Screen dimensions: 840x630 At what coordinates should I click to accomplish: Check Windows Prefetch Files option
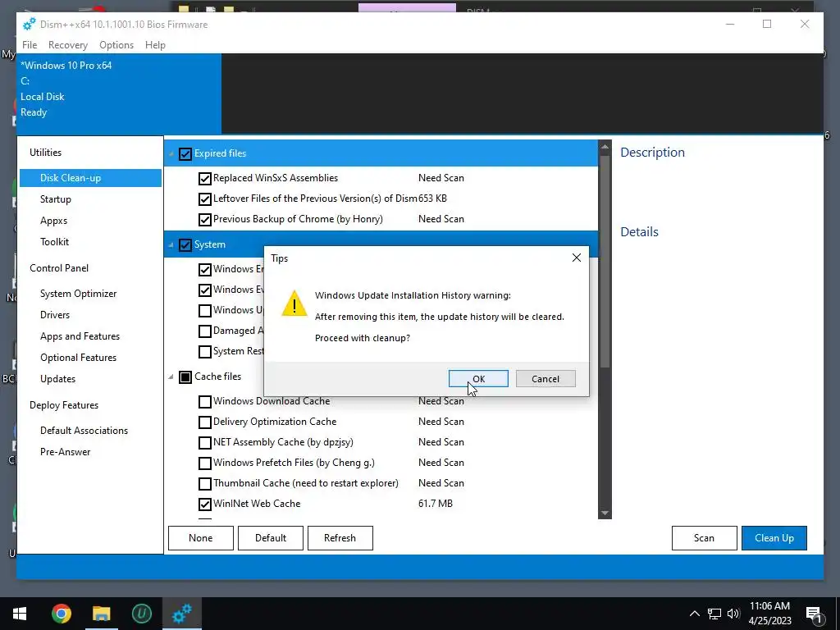(x=204, y=463)
